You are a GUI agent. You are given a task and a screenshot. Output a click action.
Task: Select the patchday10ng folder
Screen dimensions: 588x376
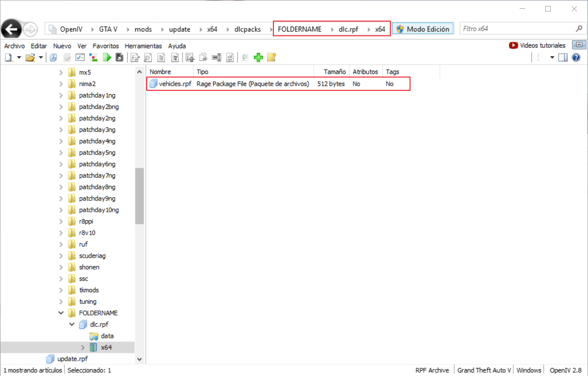99,210
